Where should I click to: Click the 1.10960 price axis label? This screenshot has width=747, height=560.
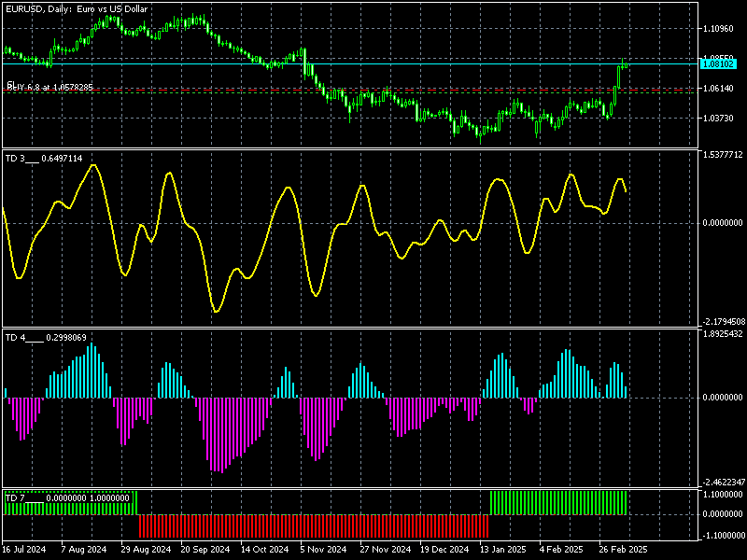718,29
